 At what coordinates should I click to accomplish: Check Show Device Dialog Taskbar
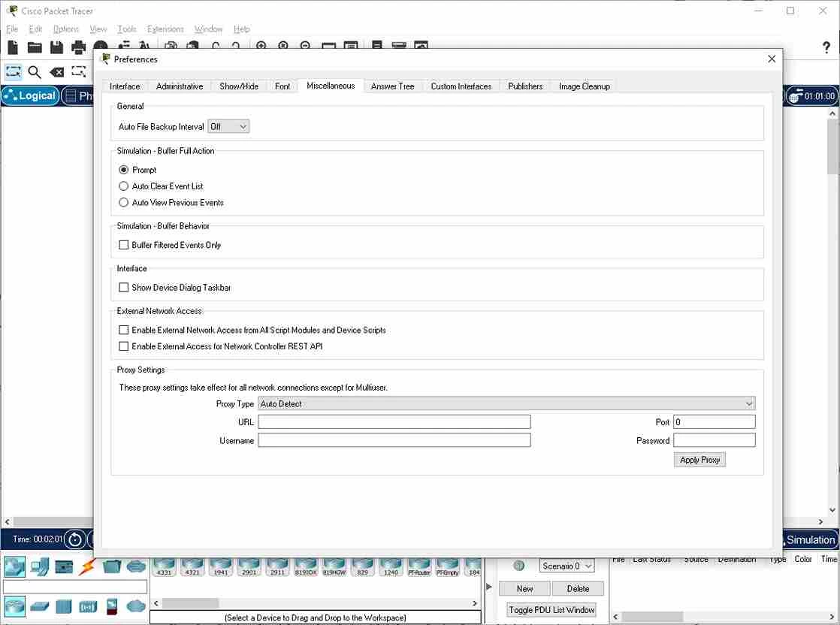[124, 288]
